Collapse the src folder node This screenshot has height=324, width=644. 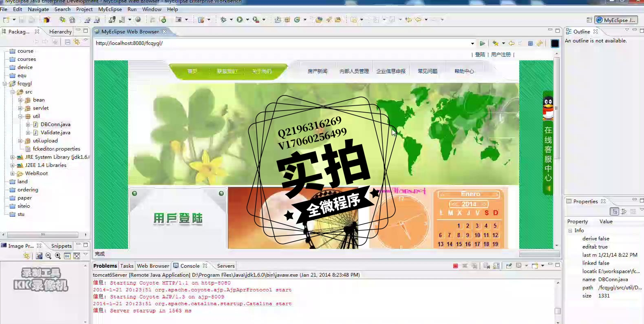click(x=12, y=92)
